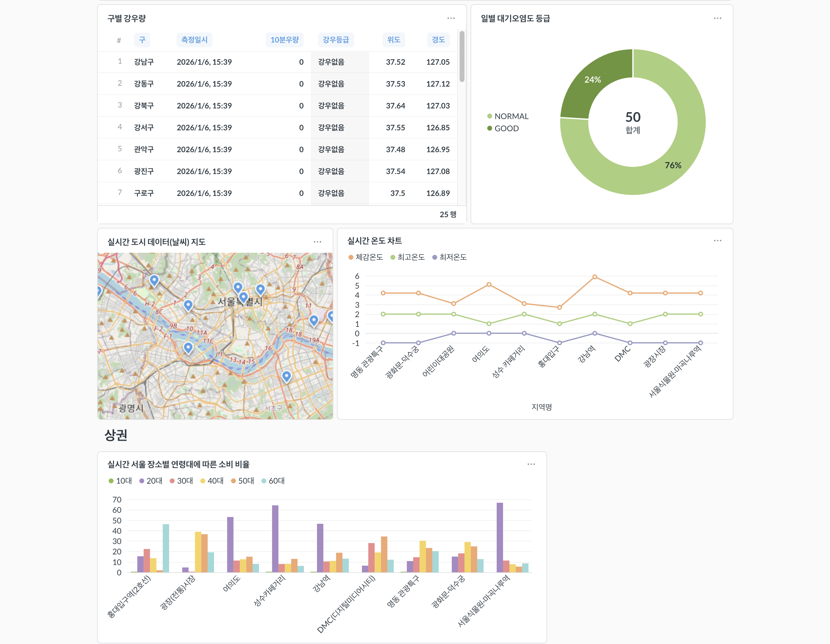Sort the table by the 측정일시 column header
Viewport: 830px width, 644px height.
(x=194, y=40)
